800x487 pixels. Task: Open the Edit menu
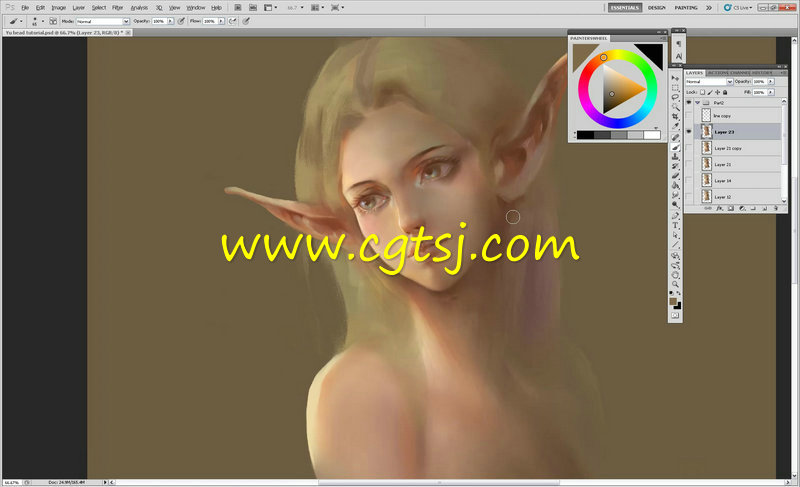click(x=40, y=8)
